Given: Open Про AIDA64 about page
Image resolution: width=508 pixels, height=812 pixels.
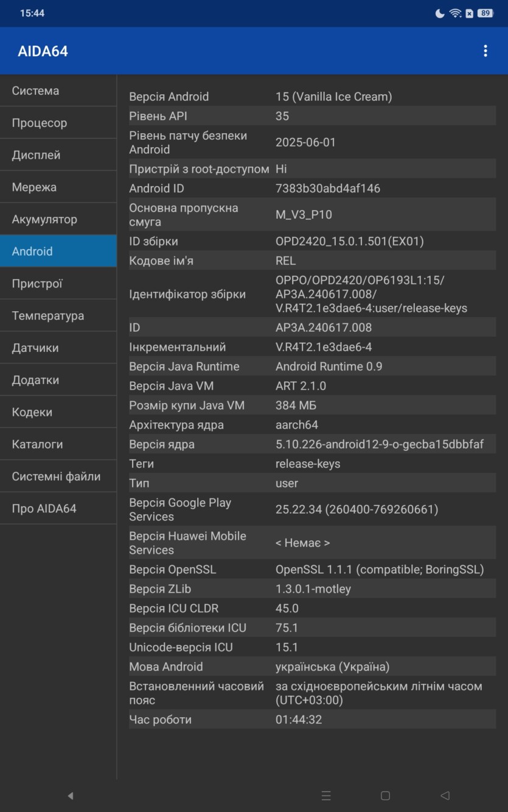Looking at the screenshot, I should click(x=58, y=509).
